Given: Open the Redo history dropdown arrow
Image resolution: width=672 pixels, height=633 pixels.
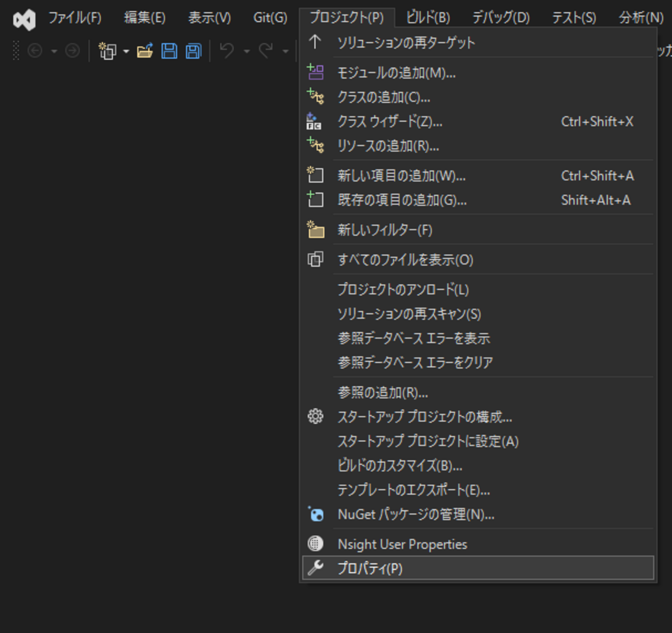Looking at the screenshot, I should click(285, 51).
